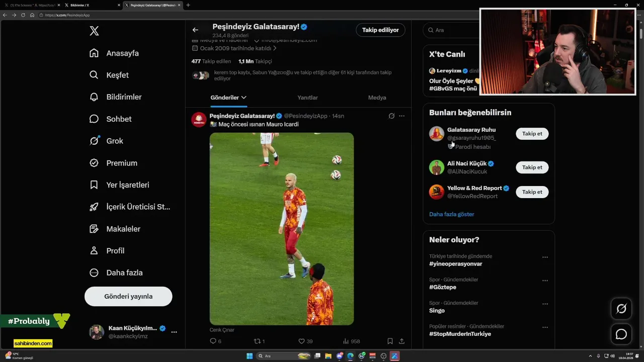Open options for #Göztepe trend
Viewport: 644px width, 362px height.
tap(545, 281)
